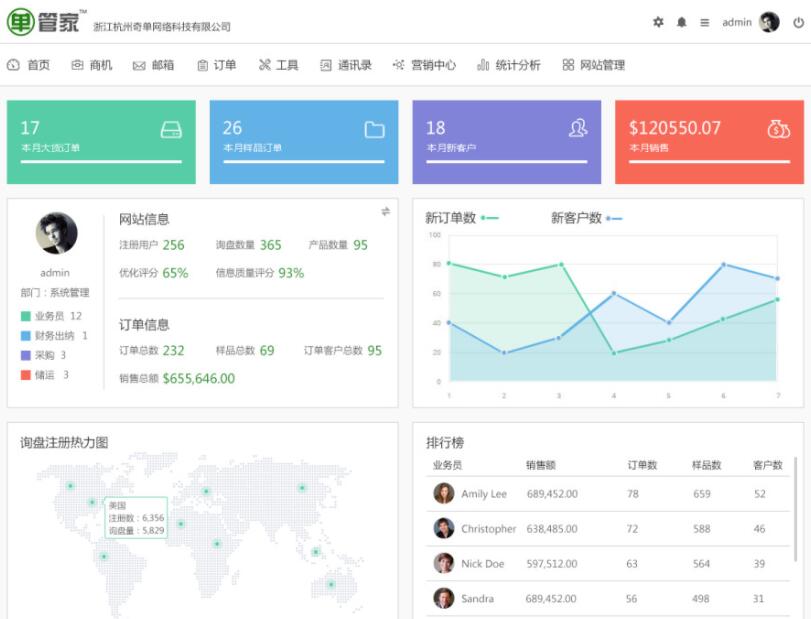The image size is (811, 619).
Task: Open the settings gear icon
Action: (x=659, y=22)
